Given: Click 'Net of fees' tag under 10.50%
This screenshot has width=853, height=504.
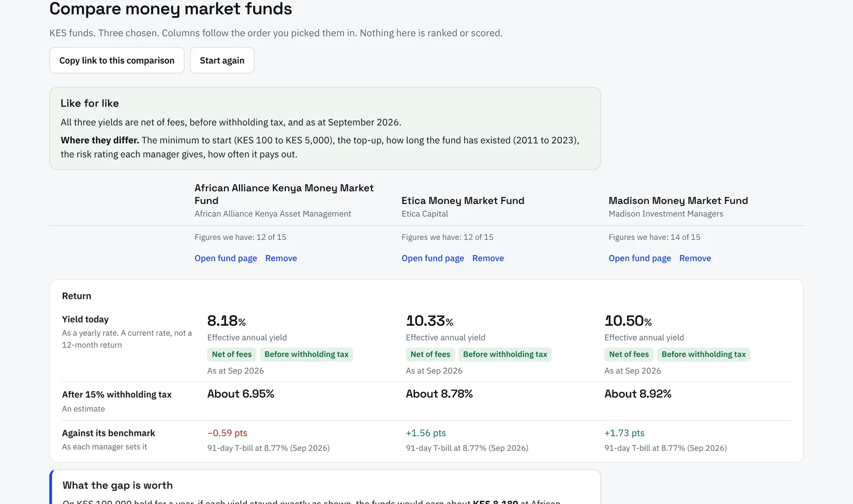Looking at the screenshot, I should click(629, 354).
